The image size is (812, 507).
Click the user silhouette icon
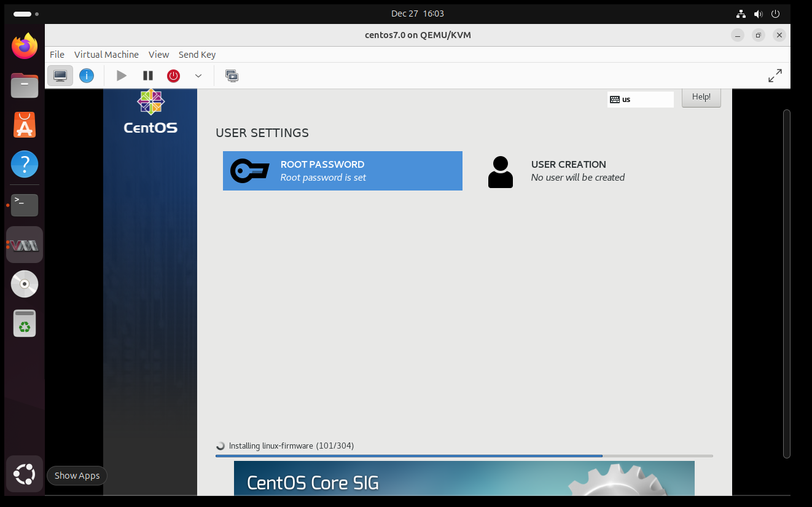(x=501, y=172)
